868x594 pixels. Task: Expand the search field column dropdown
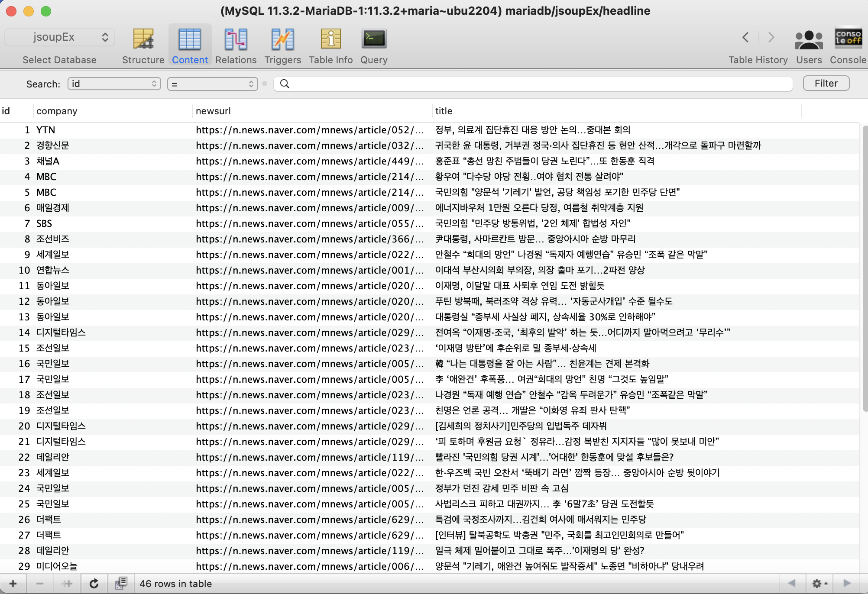114,84
